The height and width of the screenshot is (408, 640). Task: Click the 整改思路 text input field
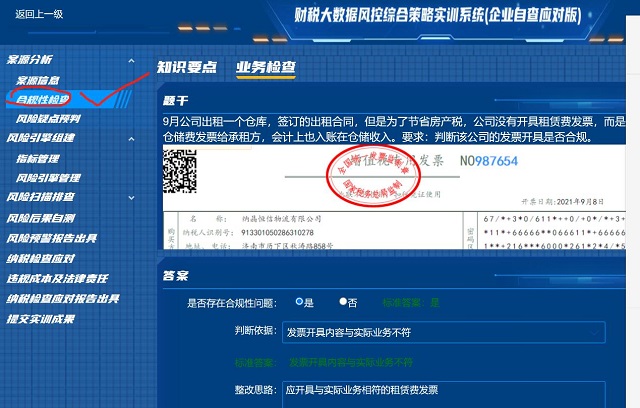(x=440, y=390)
